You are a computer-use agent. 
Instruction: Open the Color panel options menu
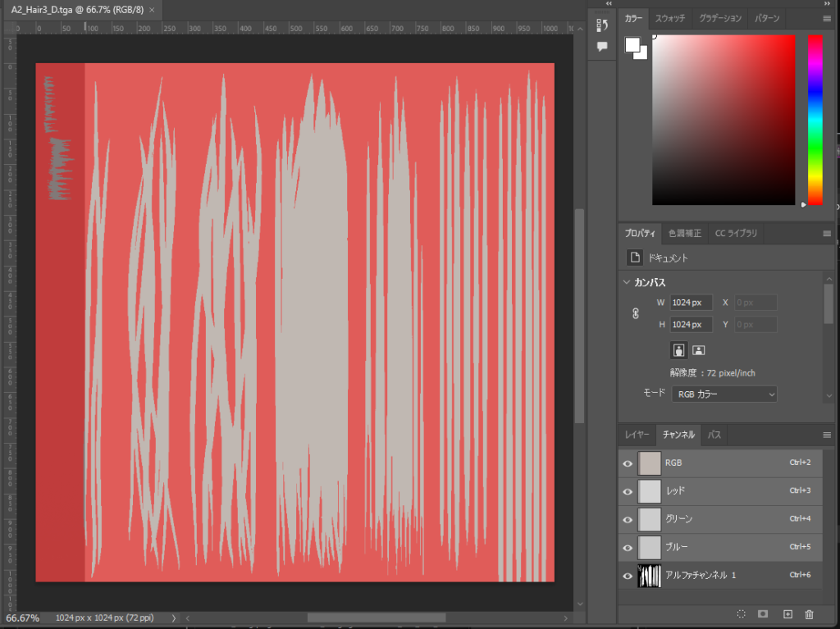tap(827, 18)
